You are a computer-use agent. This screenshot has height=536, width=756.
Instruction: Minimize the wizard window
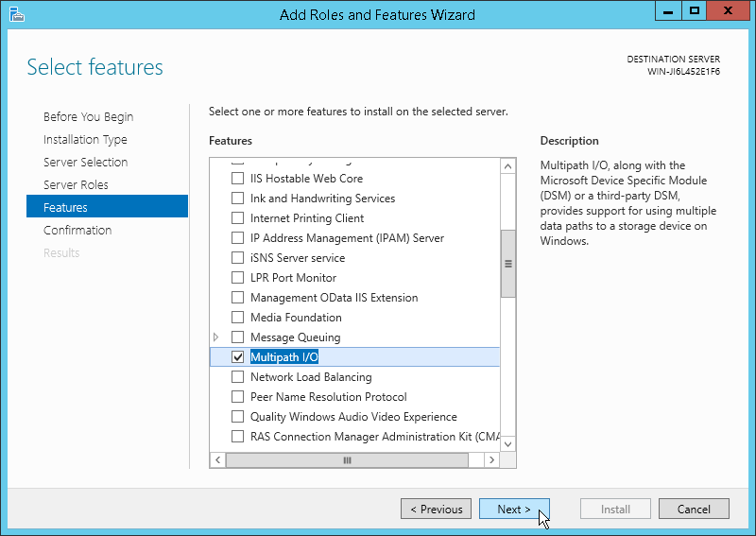[668, 11]
